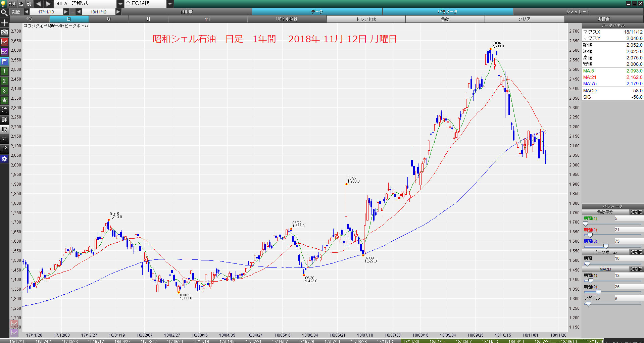This screenshot has height=343, width=644.
Task: Click the purple line chart icon
Action: point(4,52)
